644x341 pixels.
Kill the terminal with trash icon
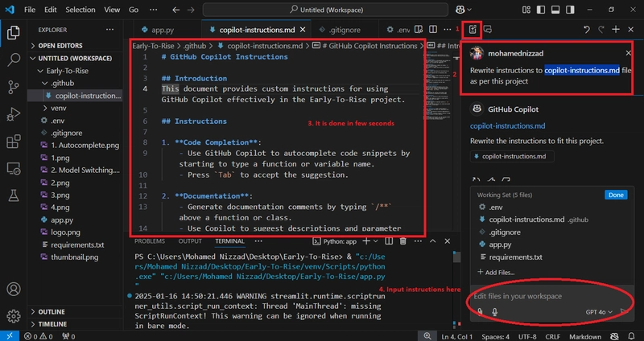[403, 241]
